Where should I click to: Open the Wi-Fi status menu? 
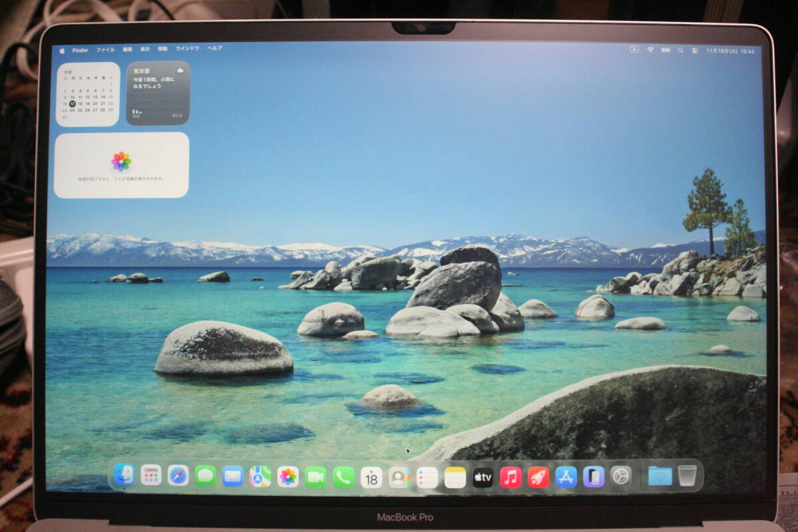[650, 50]
